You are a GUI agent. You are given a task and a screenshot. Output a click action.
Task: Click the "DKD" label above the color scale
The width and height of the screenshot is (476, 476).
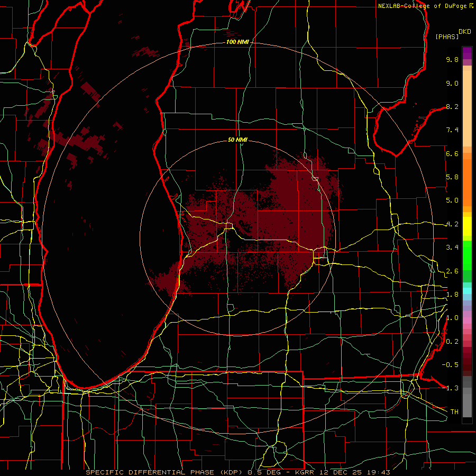(465, 32)
